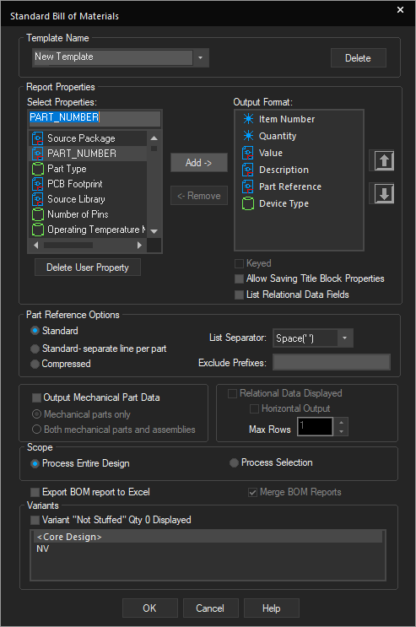Select the NV variant
Image resolution: width=416 pixels, height=627 pixels.
pyautogui.click(x=208, y=549)
